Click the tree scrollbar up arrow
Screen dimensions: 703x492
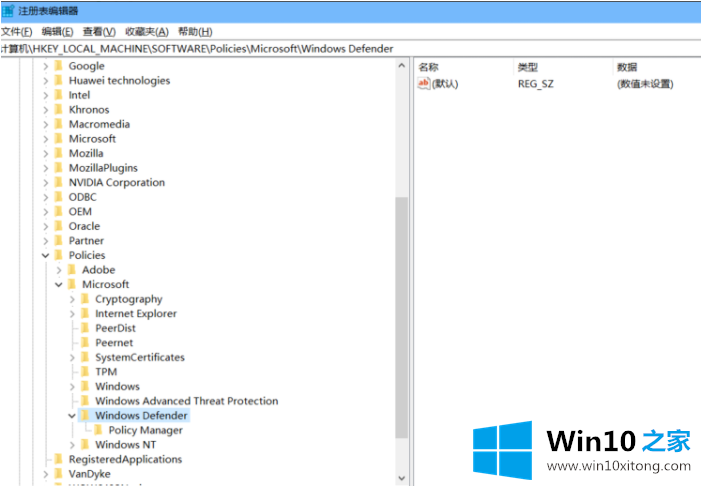pyautogui.click(x=402, y=66)
